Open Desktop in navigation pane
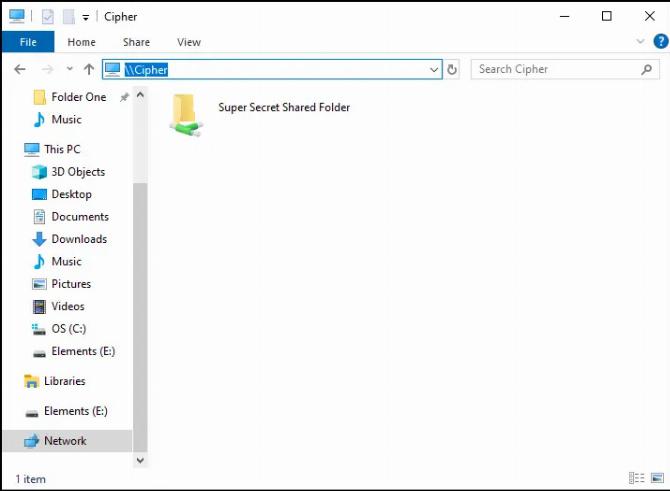 [x=71, y=194]
